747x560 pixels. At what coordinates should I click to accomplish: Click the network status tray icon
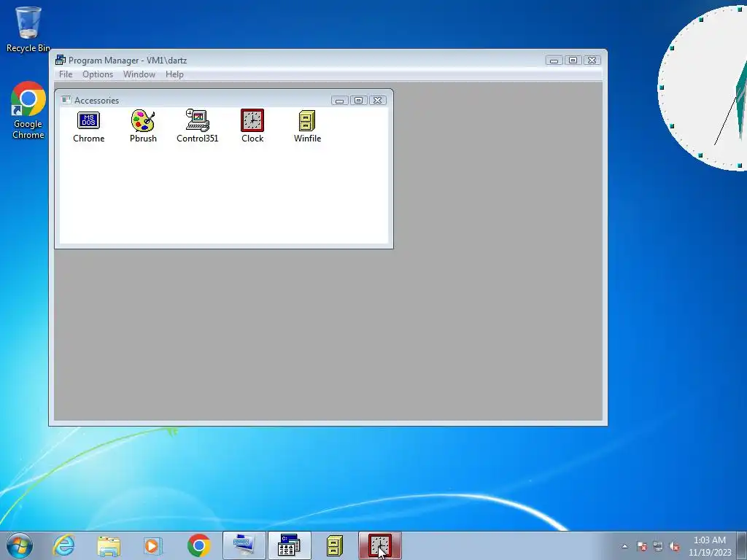pyautogui.click(x=658, y=546)
